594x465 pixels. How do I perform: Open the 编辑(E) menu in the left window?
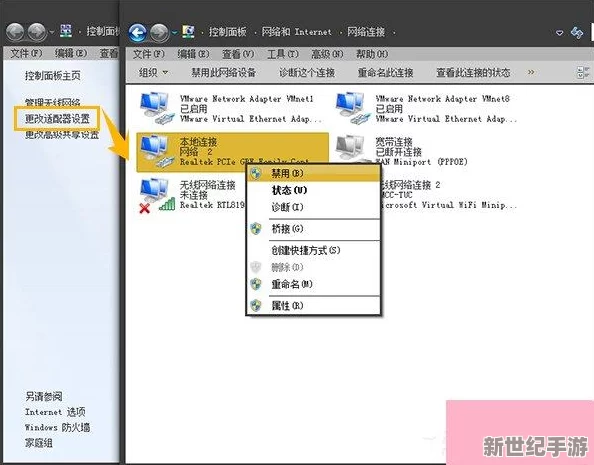(x=71, y=53)
